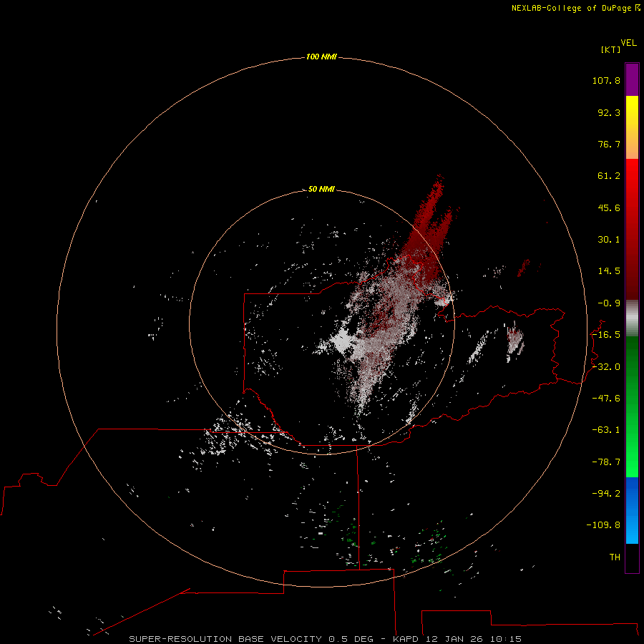644x644 pixels.
Task: Click the 76.7 legend value
Action: 609,144
